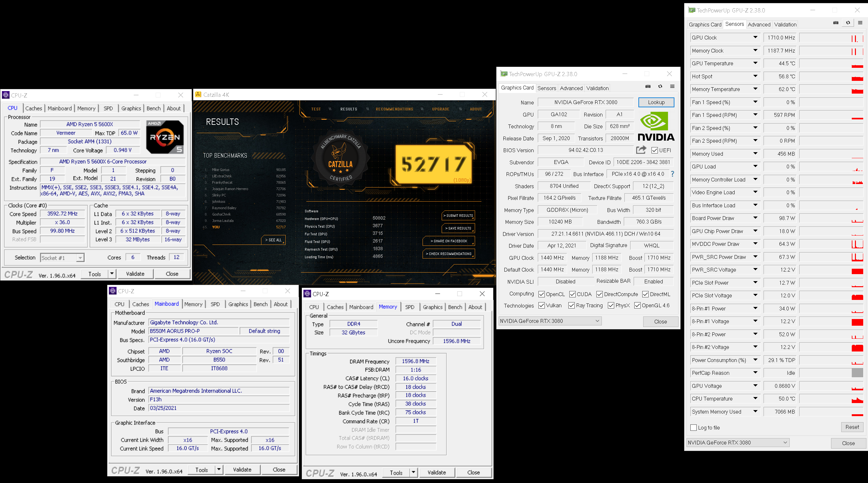Click the refresh icon in GPU-Z Graphics Card window
Image resolution: width=868 pixels, height=483 pixels.
point(660,87)
